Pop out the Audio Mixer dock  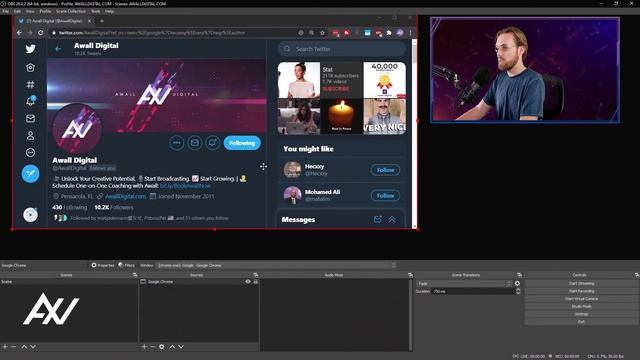(410, 275)
